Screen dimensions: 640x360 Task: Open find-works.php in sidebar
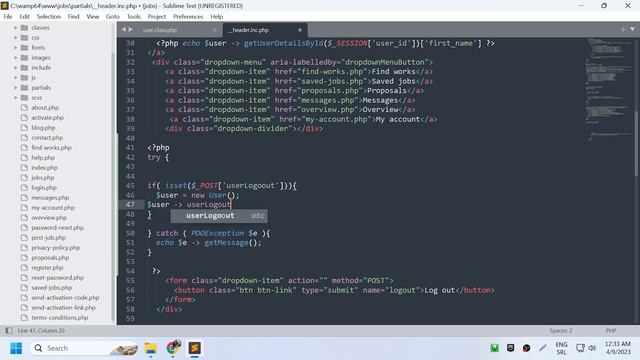(51, 148)
